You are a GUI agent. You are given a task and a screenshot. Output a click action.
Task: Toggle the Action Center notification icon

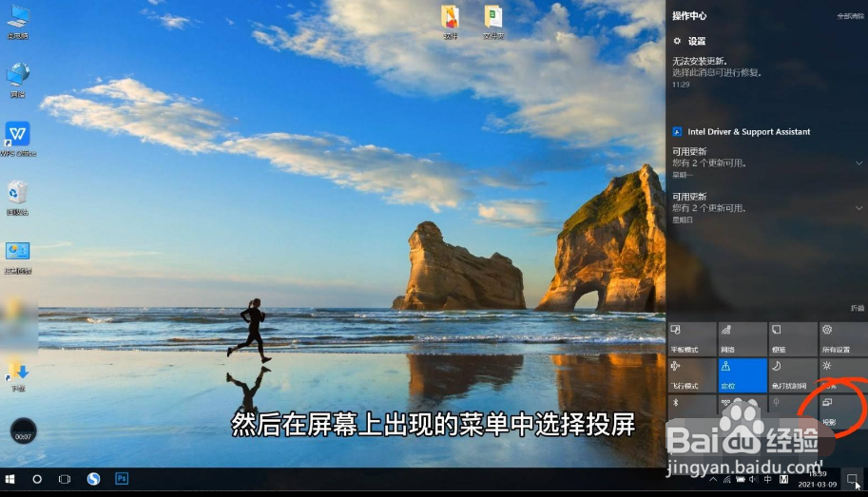coord(852,479)
